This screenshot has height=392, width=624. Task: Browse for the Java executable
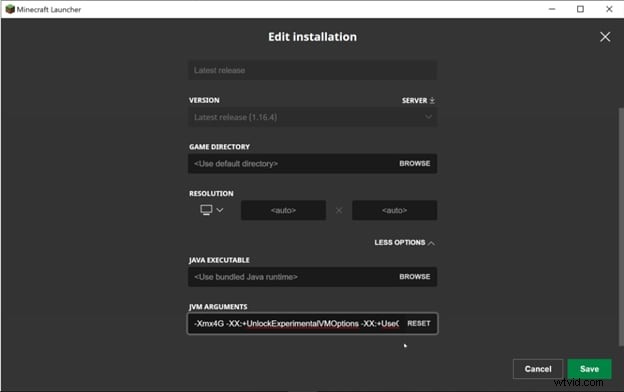tap(415, 277)
